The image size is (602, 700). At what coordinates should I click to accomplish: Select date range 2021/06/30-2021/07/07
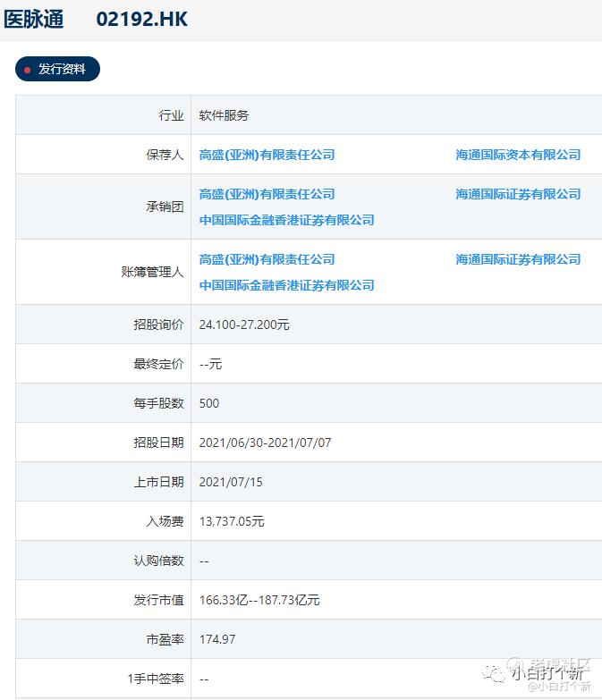266,443
